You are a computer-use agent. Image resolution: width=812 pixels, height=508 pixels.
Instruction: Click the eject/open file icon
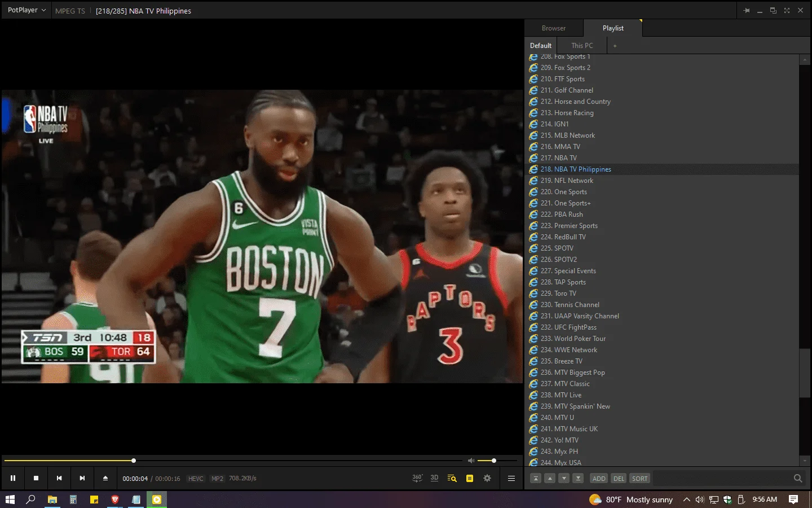105,478
